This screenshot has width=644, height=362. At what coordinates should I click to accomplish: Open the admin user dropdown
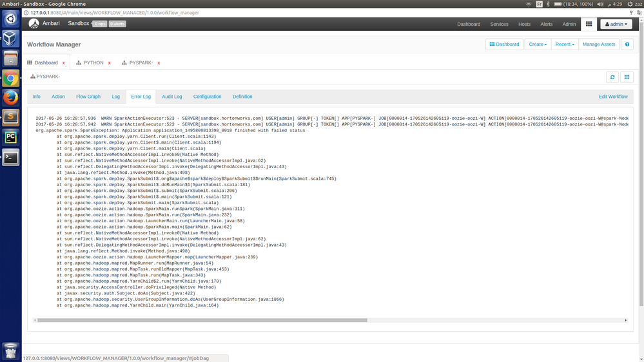pos(616,24)
